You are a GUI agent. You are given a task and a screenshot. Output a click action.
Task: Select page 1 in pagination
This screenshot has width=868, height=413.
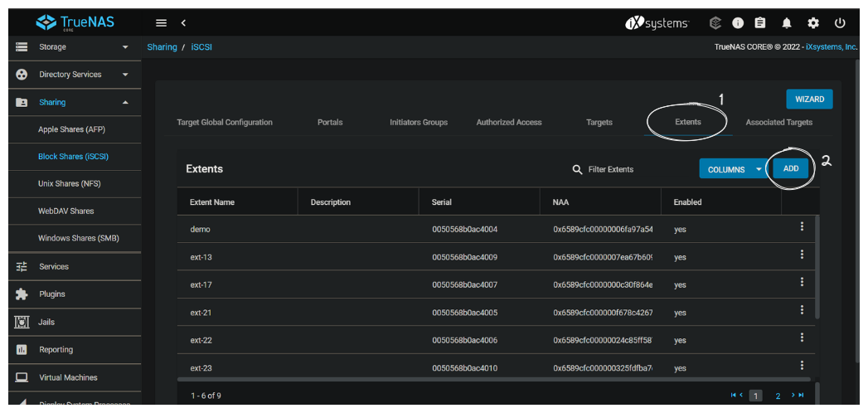(x=755, y=396)
